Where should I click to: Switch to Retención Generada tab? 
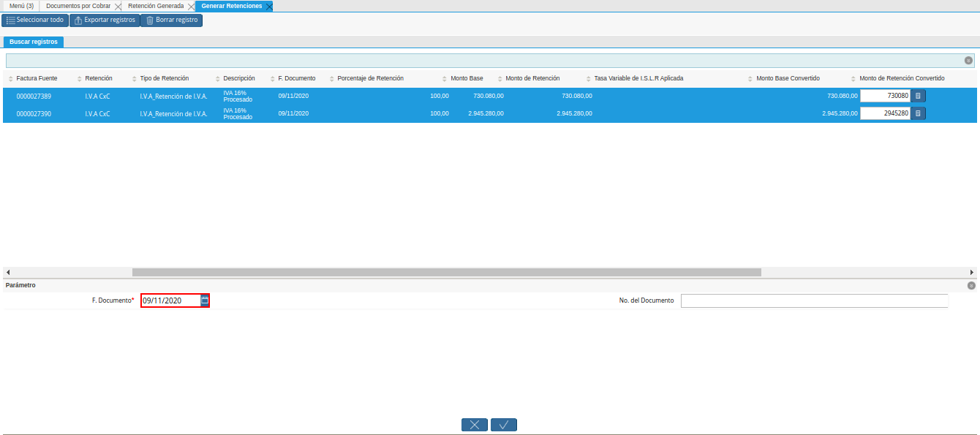[156, 6]
